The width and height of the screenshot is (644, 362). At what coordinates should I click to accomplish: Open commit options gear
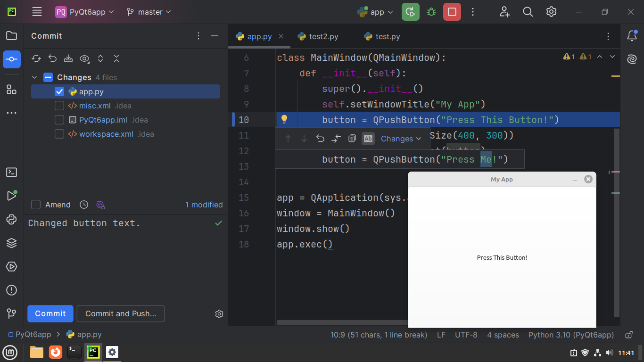[219, 314]
